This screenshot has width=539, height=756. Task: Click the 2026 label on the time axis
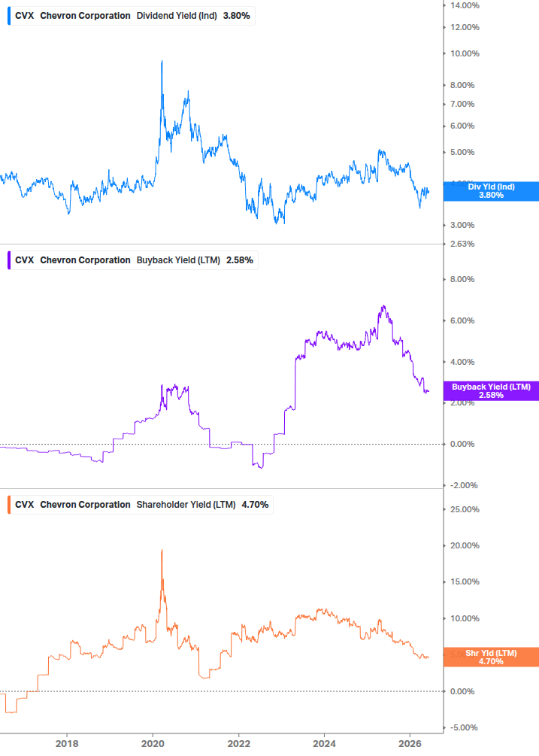pyautogui.click(x=410, y=743)
